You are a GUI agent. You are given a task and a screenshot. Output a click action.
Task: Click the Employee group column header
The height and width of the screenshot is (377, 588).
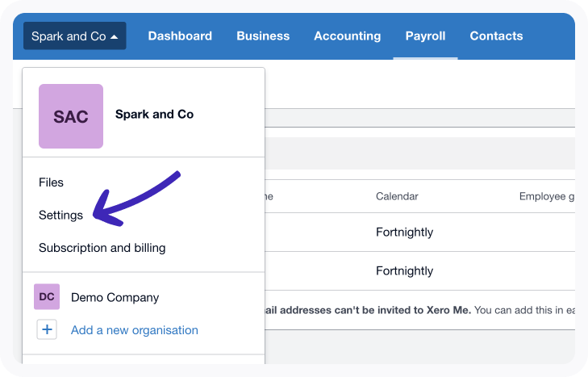tap(545, 196)
